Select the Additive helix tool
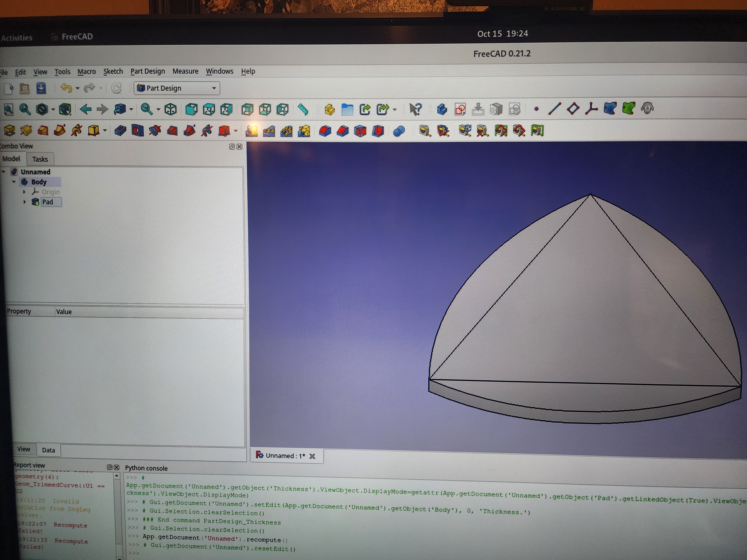 pyautogui.click(x=77, y=130)
